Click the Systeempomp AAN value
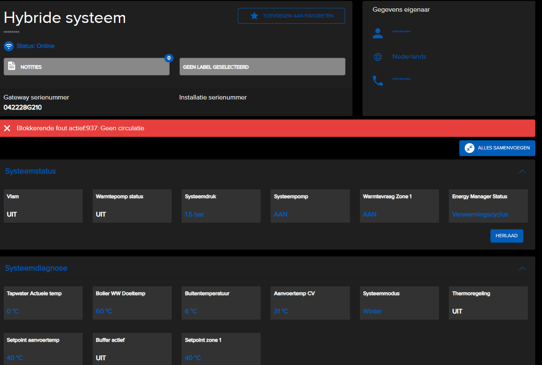This screenshot has height=365, width=542. (x=281, y=215)
